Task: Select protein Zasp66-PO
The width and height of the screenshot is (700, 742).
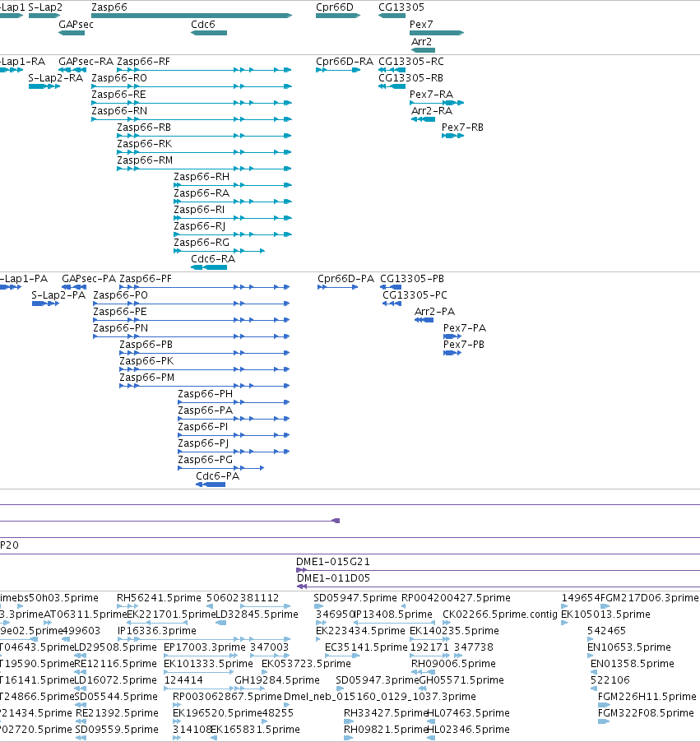Action: click(120, 294)
